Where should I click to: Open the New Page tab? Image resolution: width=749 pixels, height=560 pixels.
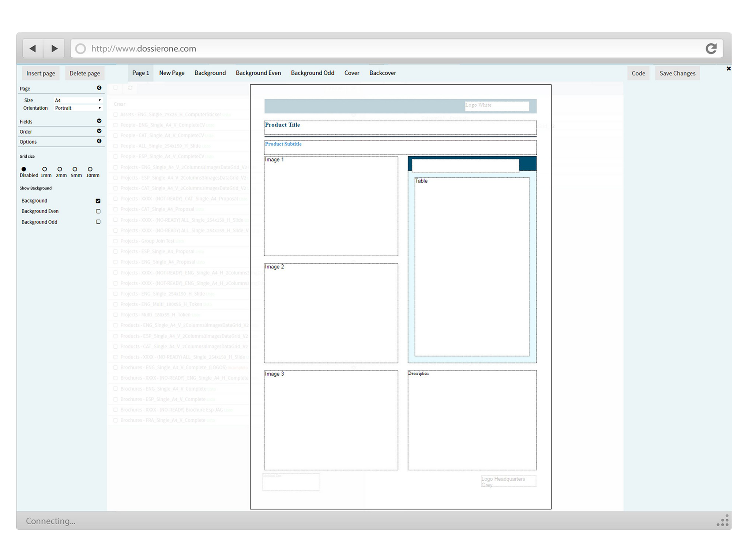[x=172, y=73]
